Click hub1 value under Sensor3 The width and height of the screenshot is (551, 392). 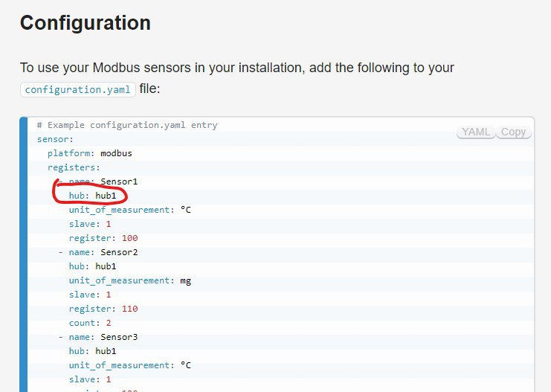tap(106, 351)
